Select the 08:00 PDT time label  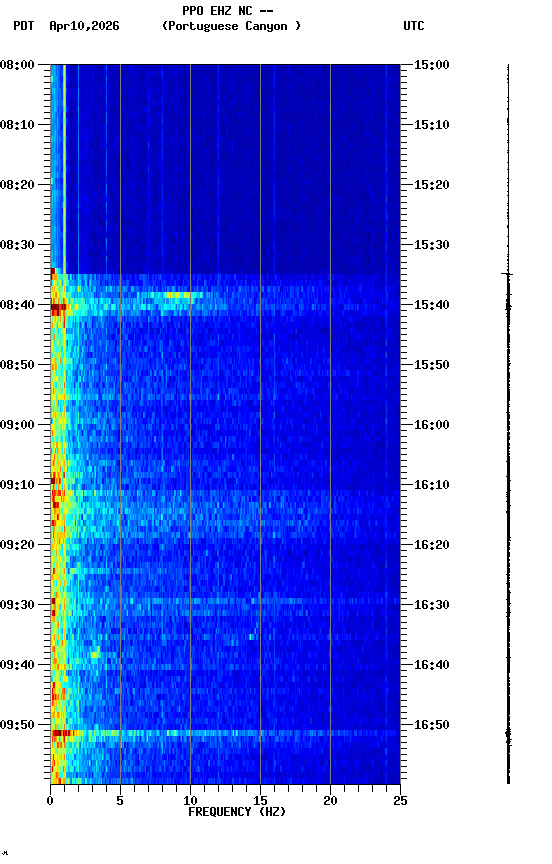pyautogui.click(x=17, y=65)
